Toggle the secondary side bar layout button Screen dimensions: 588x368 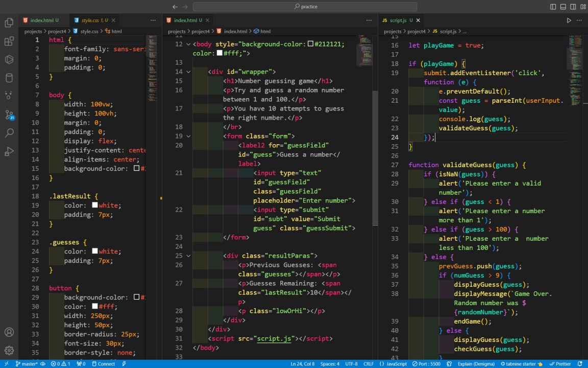click(573, 7)
